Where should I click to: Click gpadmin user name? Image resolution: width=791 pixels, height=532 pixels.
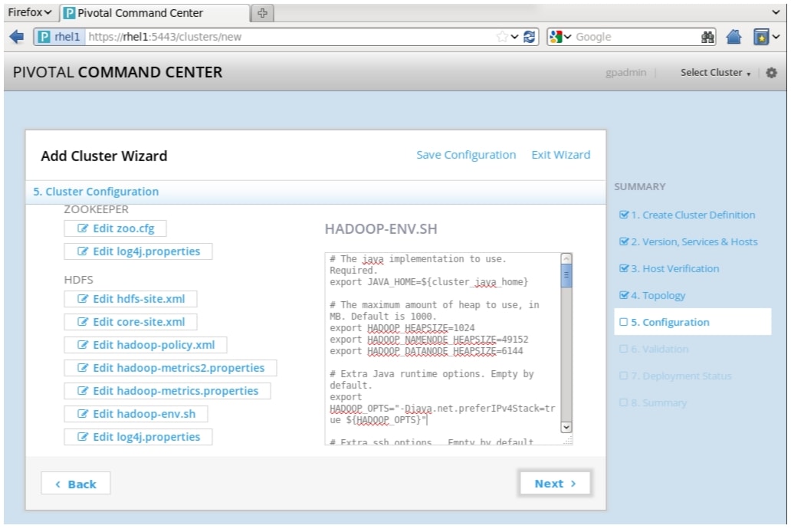click(625, 73)
